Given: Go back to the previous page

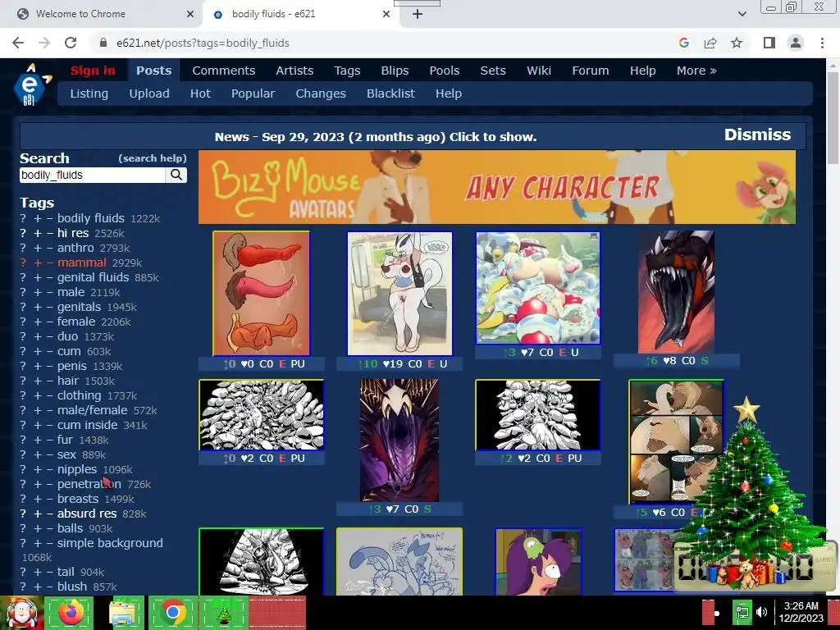Looking at the screenshot, I should pyautogui.click(x=18, y=43).
